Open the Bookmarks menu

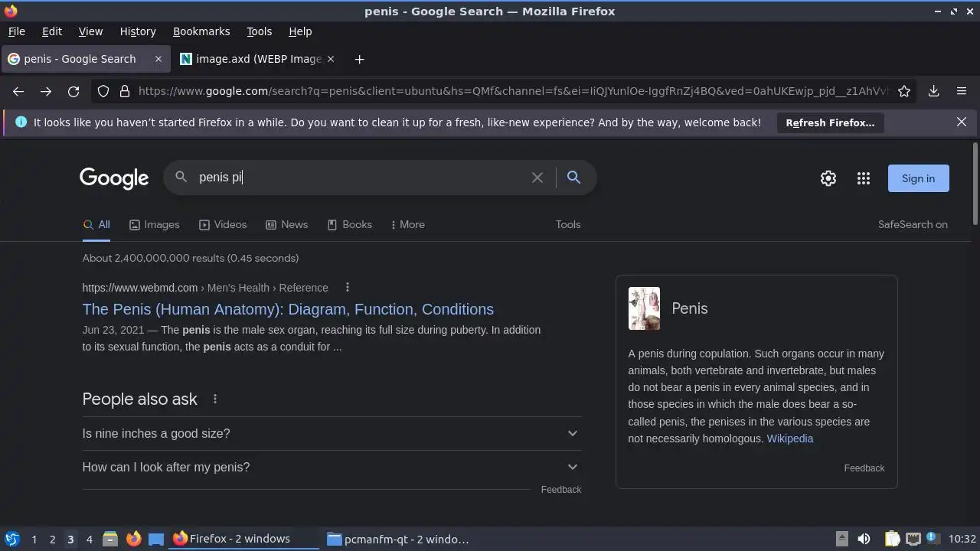[x=201, y=31]
